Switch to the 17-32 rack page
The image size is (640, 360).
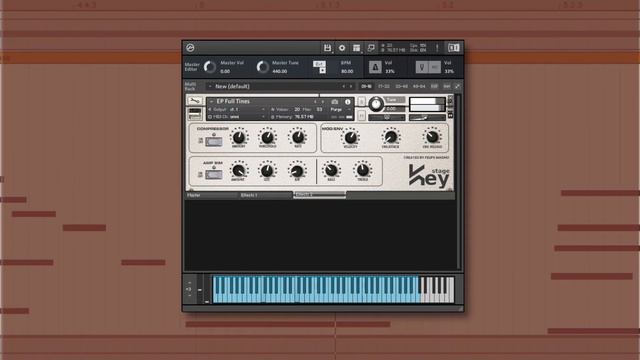point(384,87)
